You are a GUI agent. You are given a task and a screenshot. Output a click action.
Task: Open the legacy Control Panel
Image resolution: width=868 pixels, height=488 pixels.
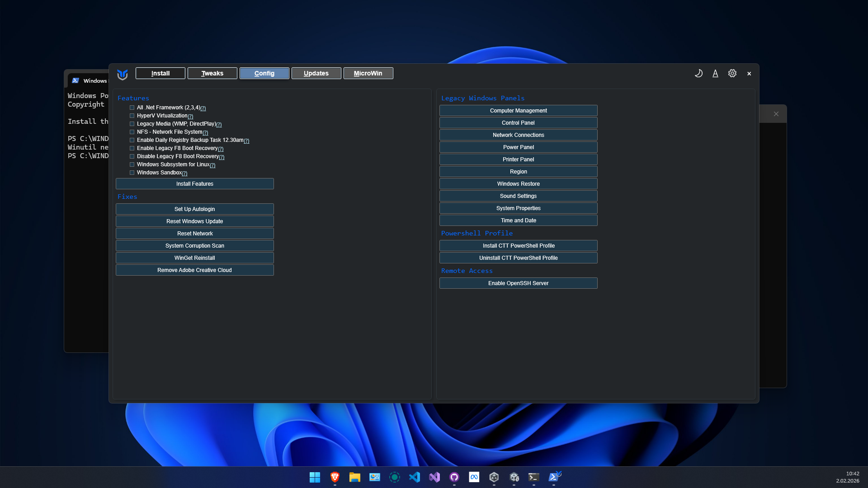tap(519, 123)
